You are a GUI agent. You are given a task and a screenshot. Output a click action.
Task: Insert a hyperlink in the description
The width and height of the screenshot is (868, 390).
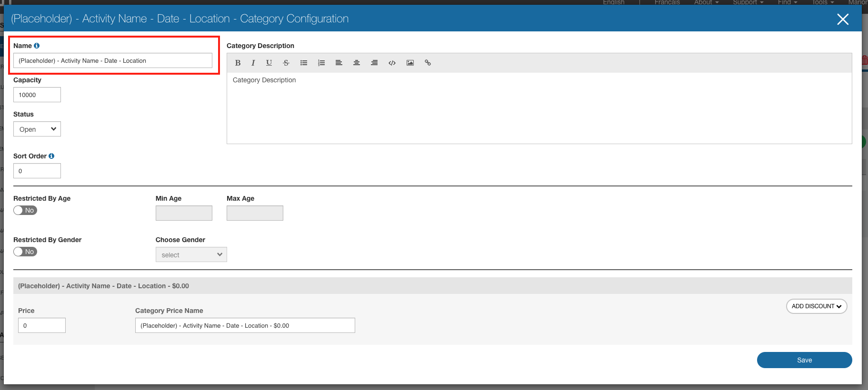[428, 63]
